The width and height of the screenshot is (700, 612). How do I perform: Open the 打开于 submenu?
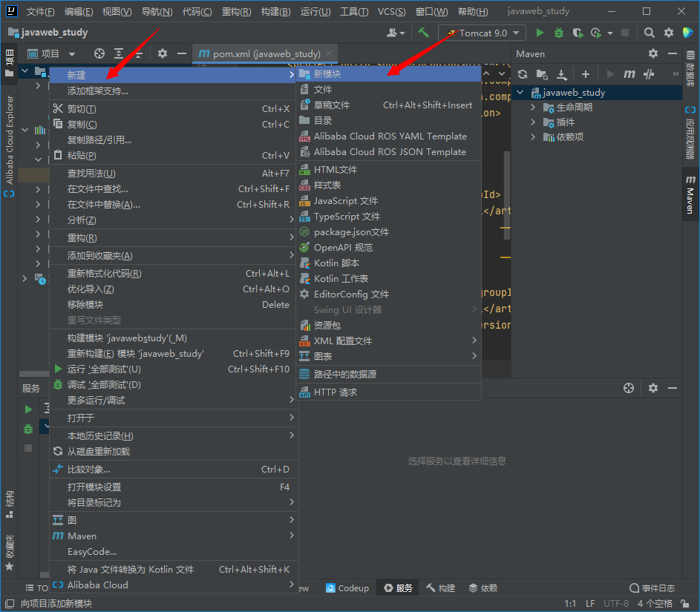point(174,418)
